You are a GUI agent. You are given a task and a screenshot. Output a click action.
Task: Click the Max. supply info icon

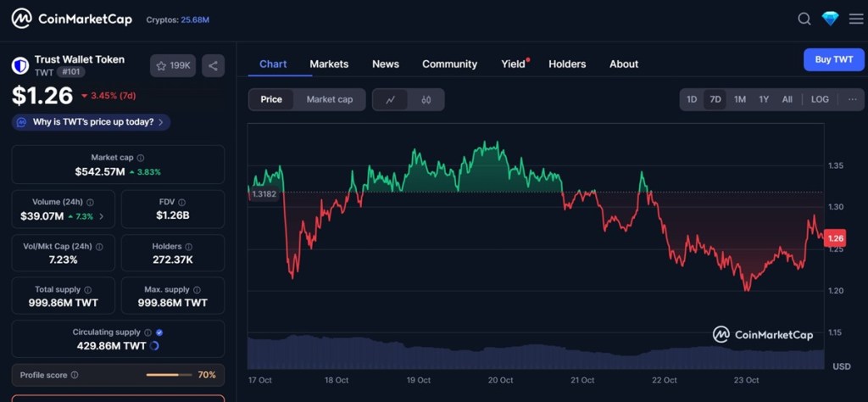click(x=197, y=289)
